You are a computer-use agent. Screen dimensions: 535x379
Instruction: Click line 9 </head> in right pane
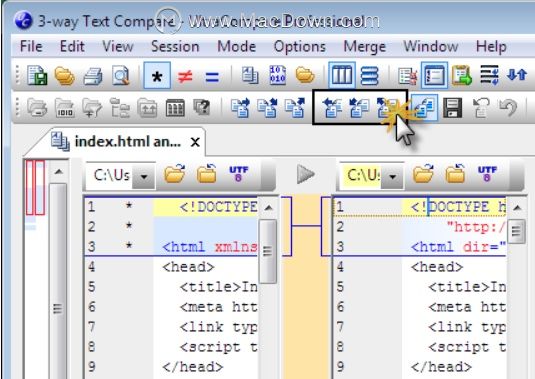[x=442, y=367]
